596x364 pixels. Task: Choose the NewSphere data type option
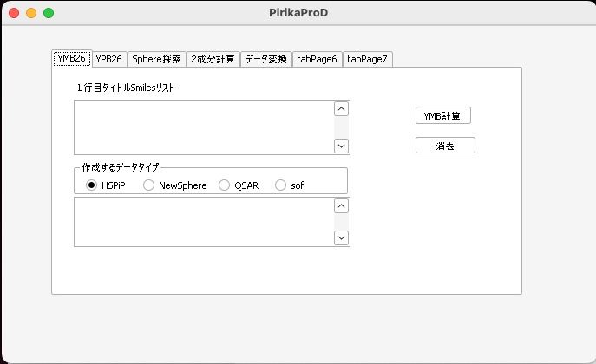149,185
